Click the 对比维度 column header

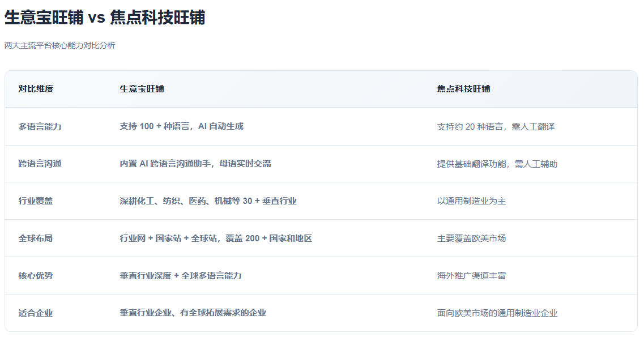click(36, 89)
